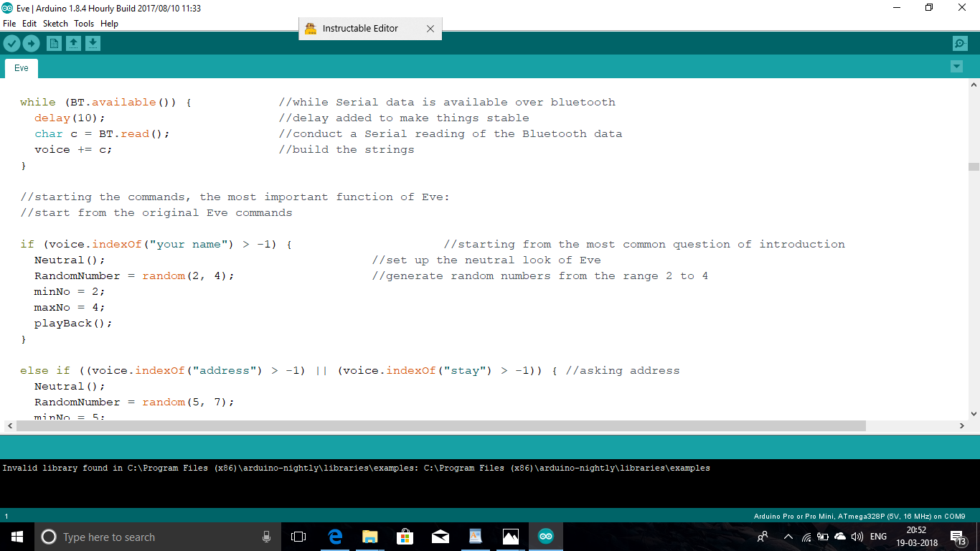980x551 pixels.
Task: Open File Explorer from the taskbar
Action: coord(369,536)
